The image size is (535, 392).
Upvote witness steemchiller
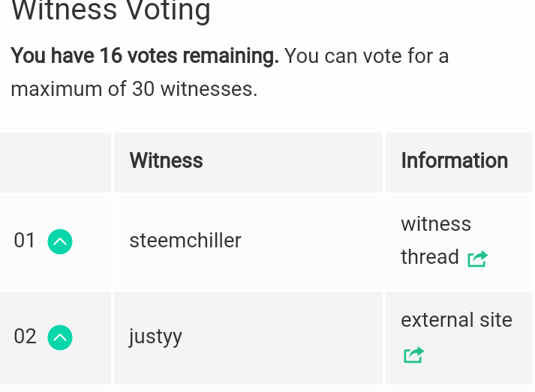point(60,241)
